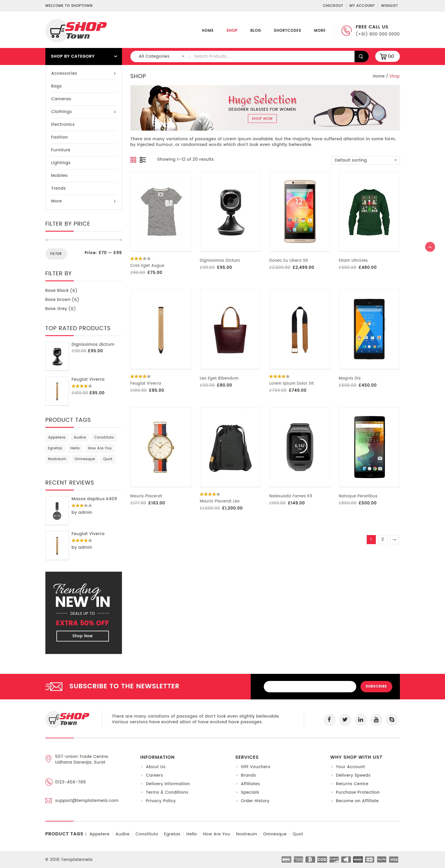This screenshot has width=445, height=868.
Task: Open the Twitter social icon
Action: click(345, 719)
